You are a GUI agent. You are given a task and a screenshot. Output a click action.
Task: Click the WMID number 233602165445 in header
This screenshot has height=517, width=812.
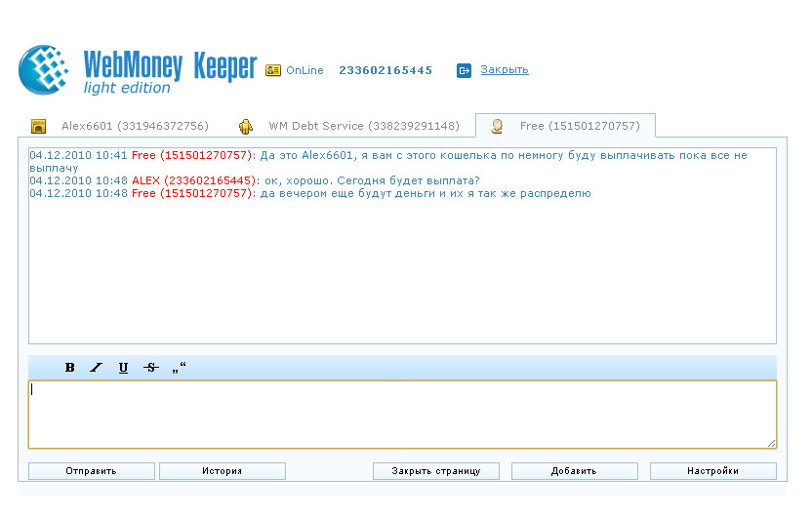[x=386, y=70]
